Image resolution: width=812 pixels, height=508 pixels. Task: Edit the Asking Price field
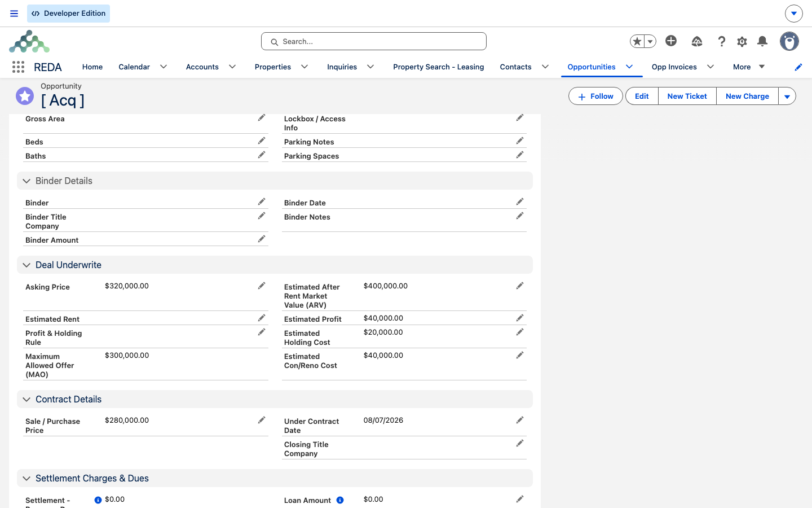point(262,286)
